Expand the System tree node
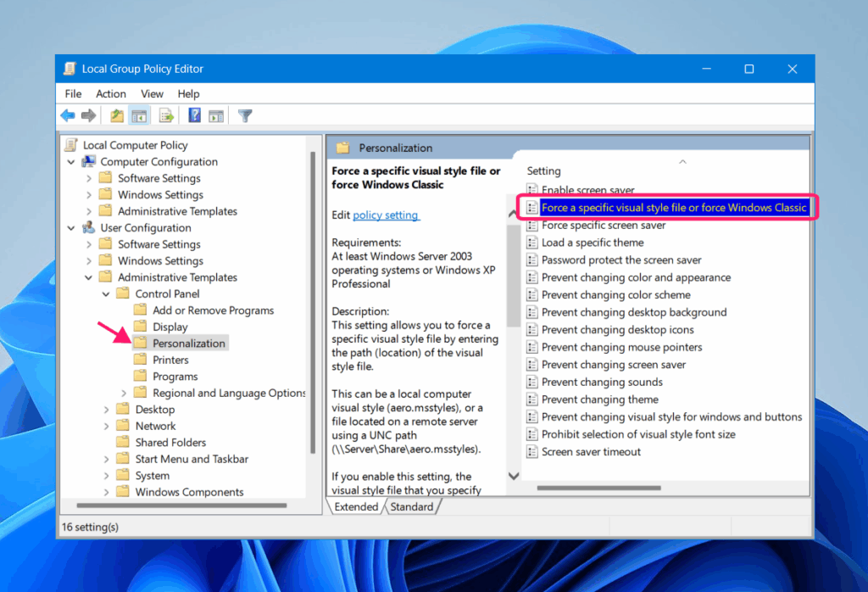This screenshot has height=592, width=868. click(x=106, y=476)
